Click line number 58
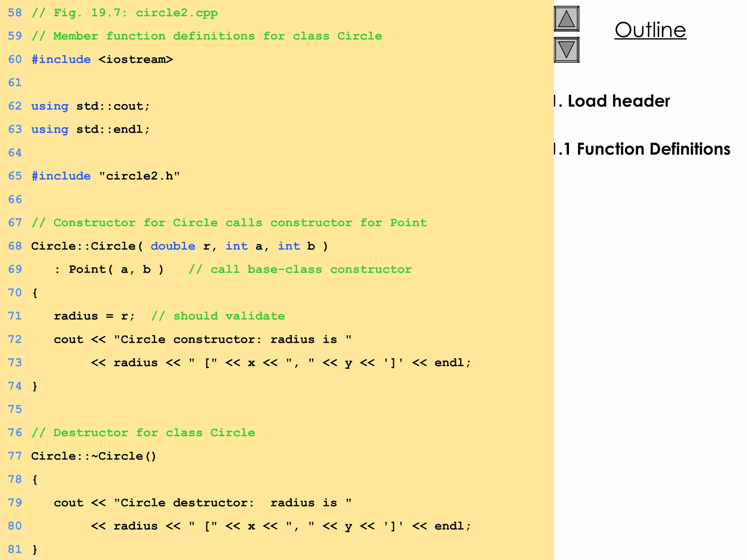747x560 pixels. coord(15,13)
